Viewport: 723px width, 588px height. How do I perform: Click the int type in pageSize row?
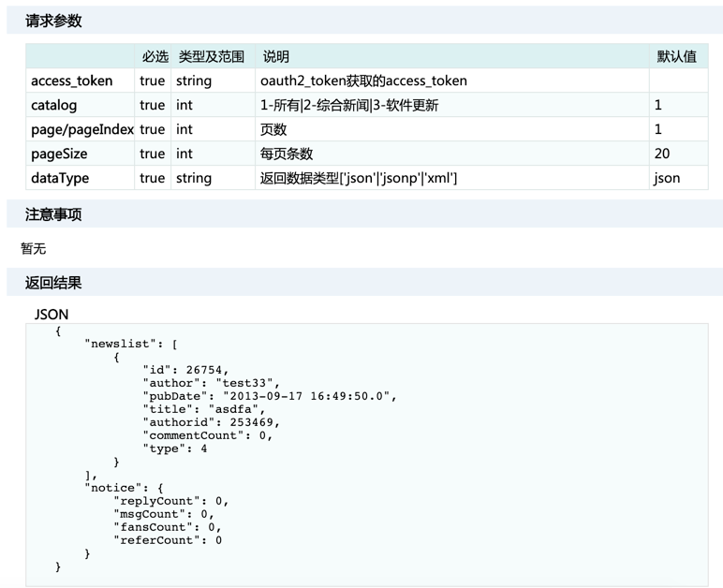[184, 154]
